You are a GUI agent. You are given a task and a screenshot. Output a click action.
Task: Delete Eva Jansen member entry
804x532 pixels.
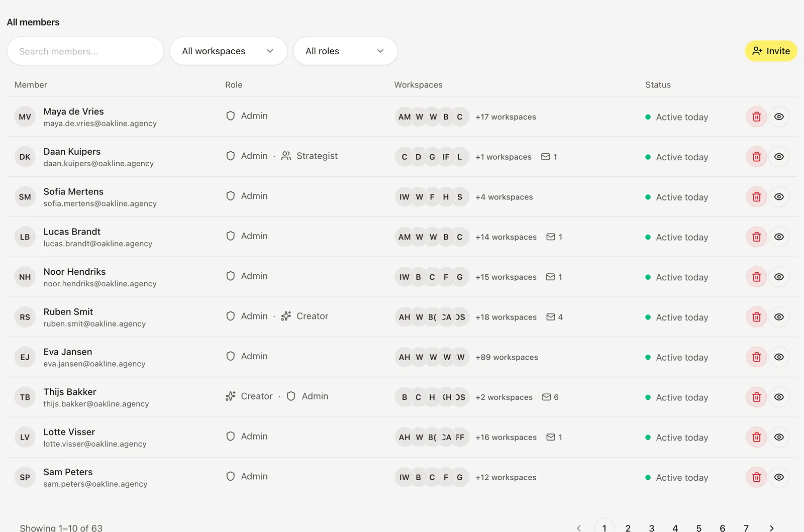(x=756, y=357)
